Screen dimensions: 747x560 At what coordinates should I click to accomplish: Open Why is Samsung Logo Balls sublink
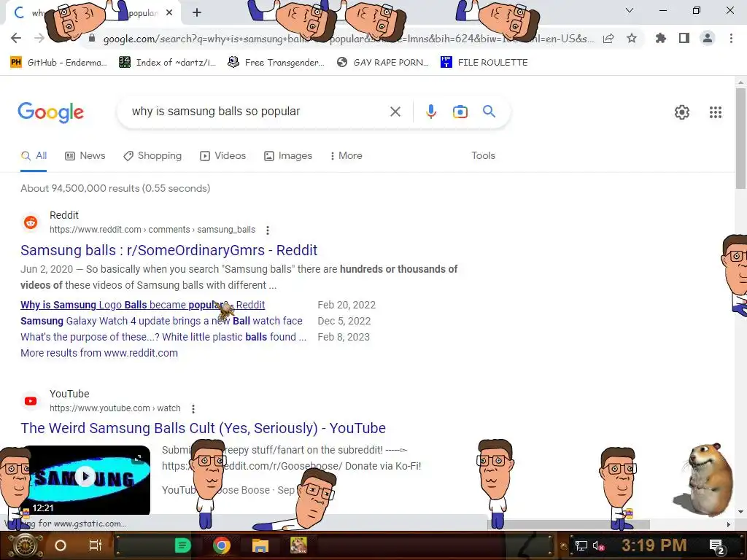142,305
